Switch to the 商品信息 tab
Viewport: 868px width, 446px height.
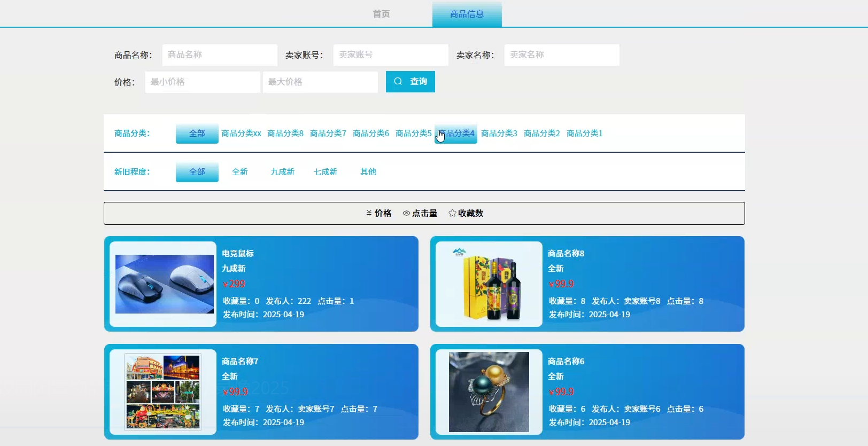coord(467,14)
